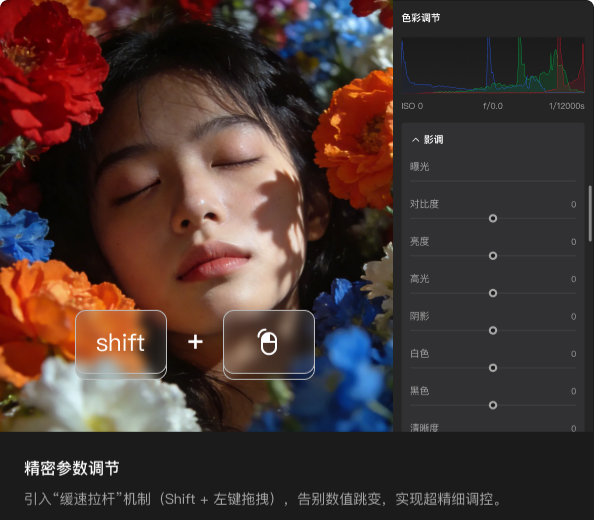This screenshot has width=594, height=520.
Task: Select the 白色 slider handle
Action: pyautogui.click(x=493, y=368)
